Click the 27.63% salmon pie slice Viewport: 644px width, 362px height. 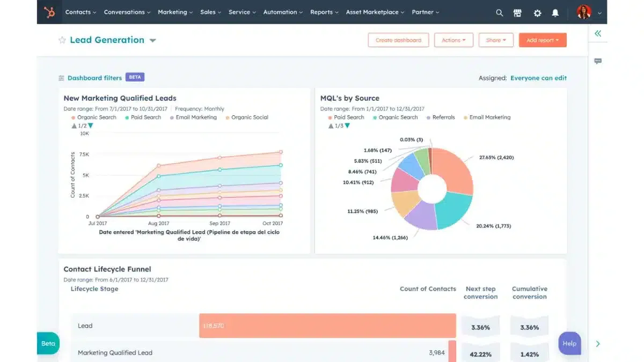tap(456, 171)
